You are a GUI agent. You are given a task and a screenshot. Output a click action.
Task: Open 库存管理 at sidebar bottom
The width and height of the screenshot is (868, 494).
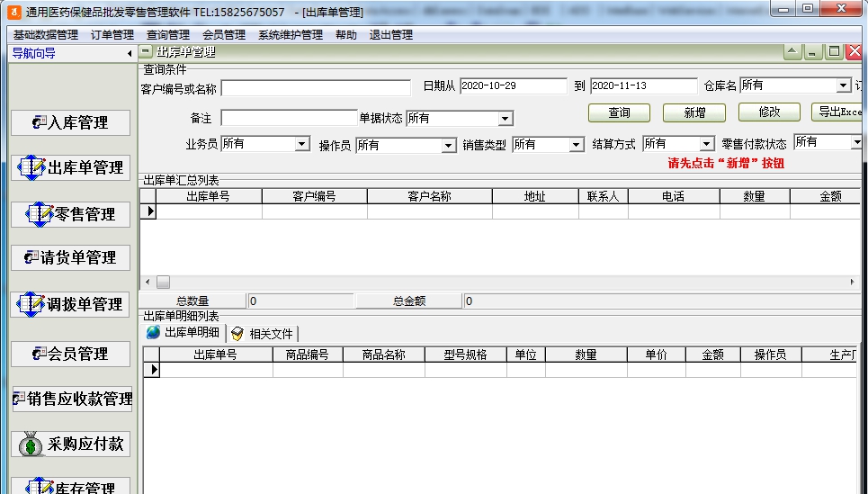point(70,486)
